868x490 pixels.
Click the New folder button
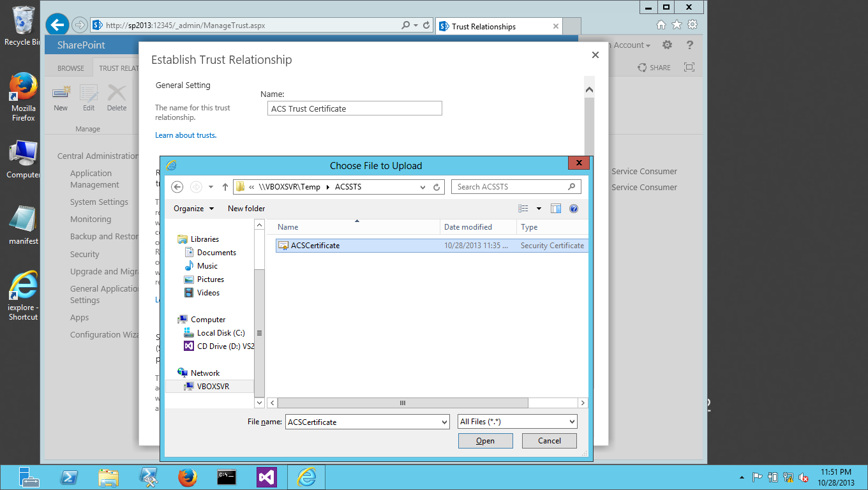click(246, 209)
